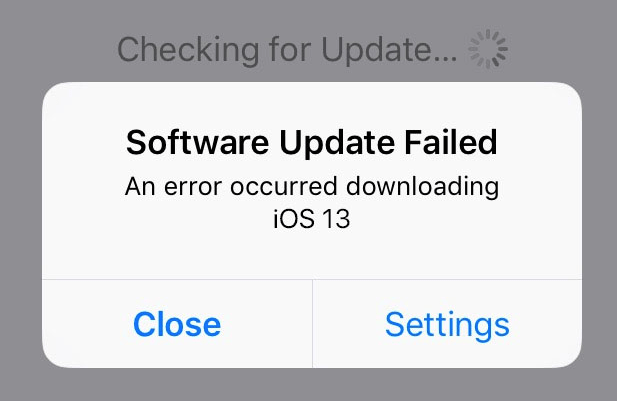Viewport: 617px width, 401px height.
Task: Click the loading spinner beside Checking for Update
Action: pos(488,49)
